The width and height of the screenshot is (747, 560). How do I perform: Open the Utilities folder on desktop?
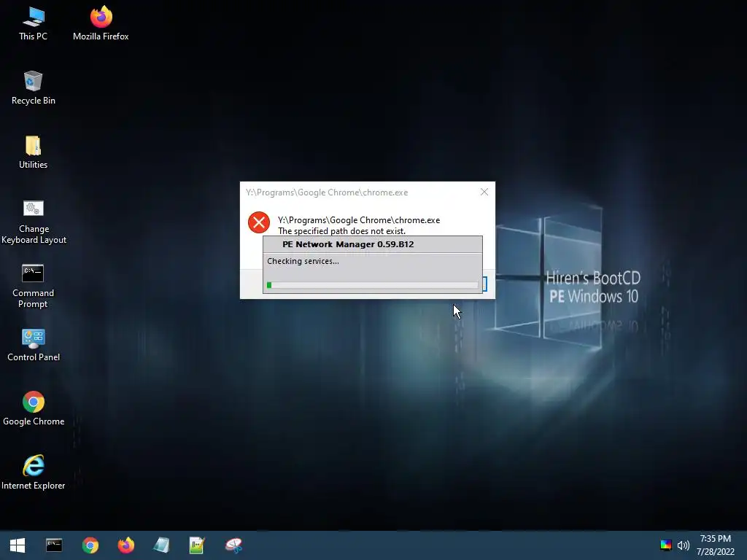(33, 152)
